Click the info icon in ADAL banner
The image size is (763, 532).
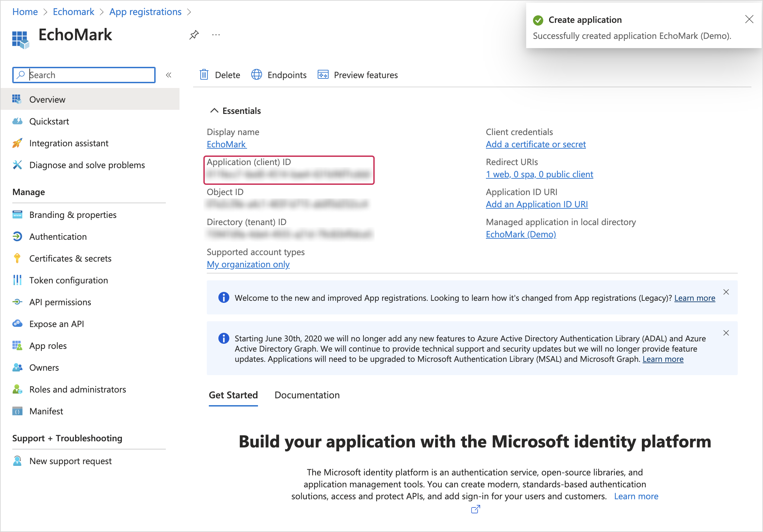[224, 339]
